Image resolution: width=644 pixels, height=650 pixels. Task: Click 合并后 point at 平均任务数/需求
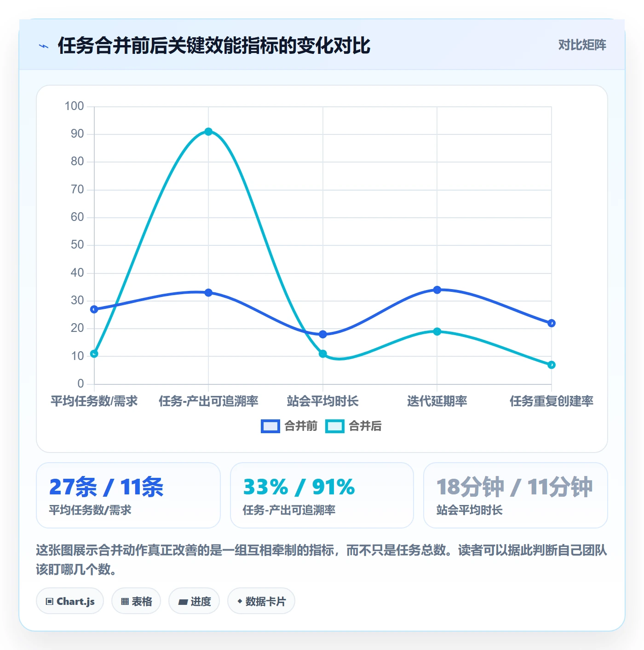click(x=94, y=354)
